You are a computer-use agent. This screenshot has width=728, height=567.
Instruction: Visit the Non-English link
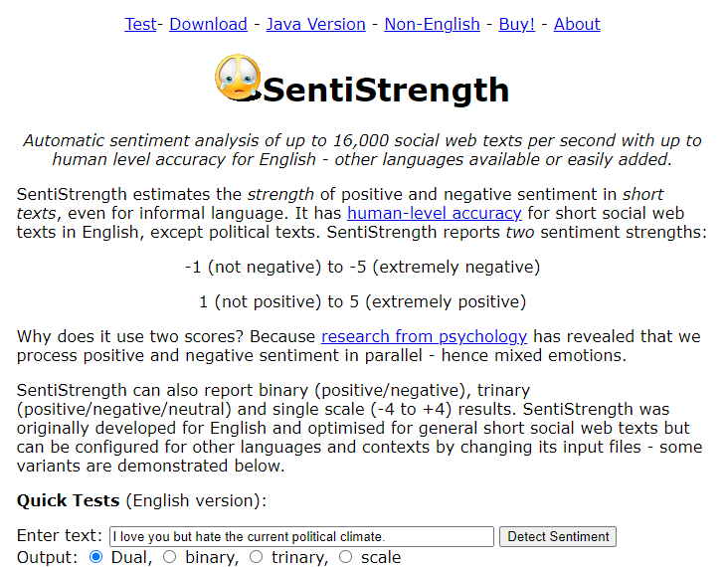pos(432,24)
